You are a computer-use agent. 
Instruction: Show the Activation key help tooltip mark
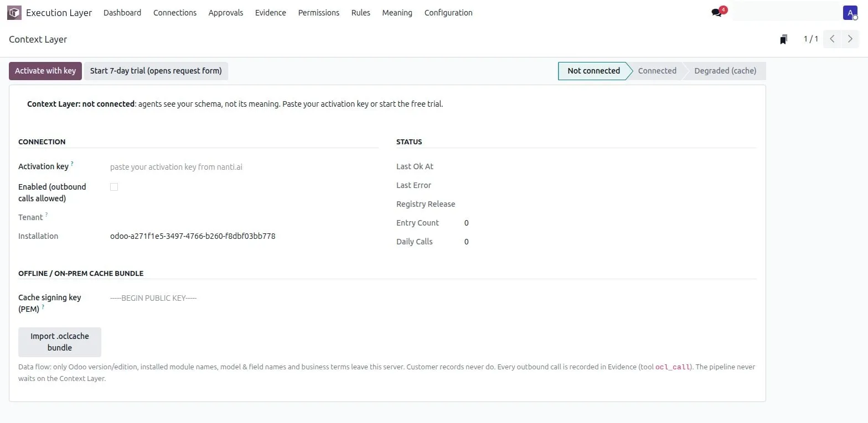pos(72,164)
